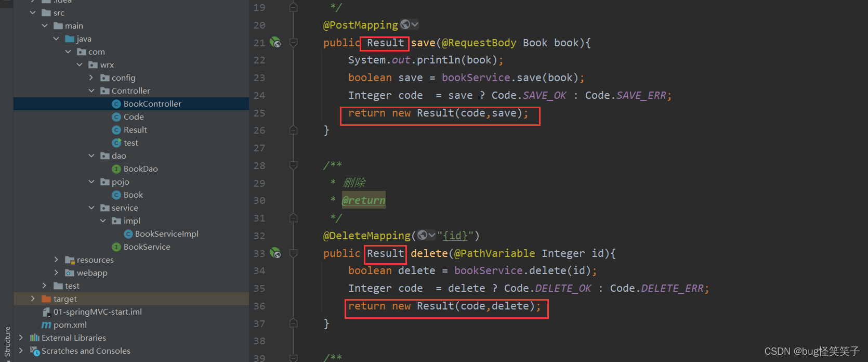Click bookService in the line 34 statement
Image resolution: width=868 pixels, height=362 pixels.
tap(489, 270)
